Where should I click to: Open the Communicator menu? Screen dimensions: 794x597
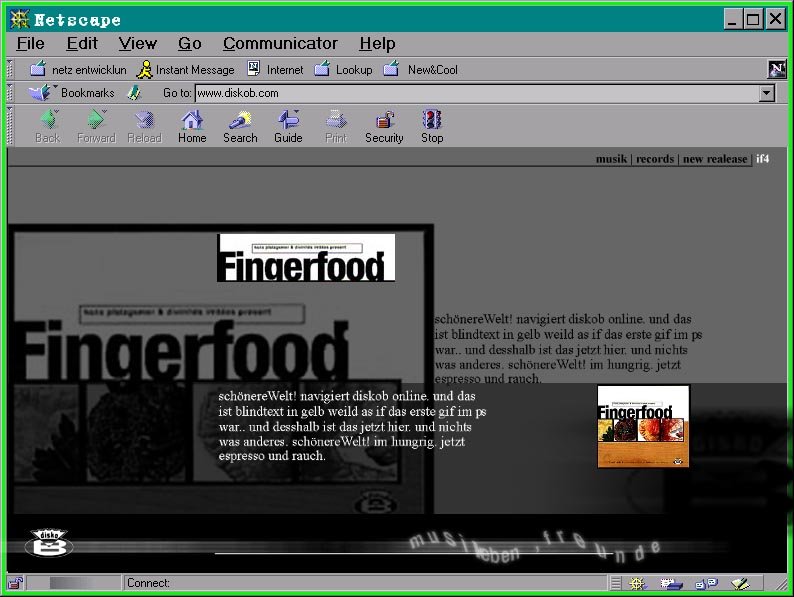pyautogui.click(x=280, y=43)
